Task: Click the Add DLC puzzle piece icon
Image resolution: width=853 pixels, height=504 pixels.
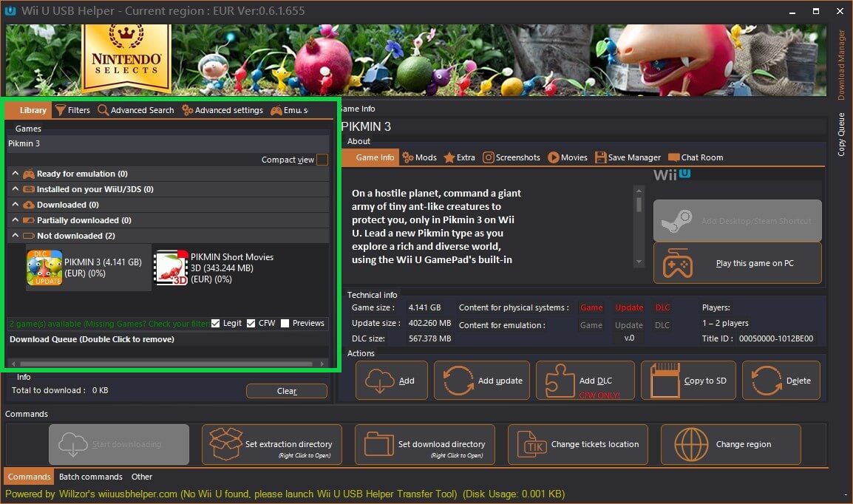Action: pos(560,381)
